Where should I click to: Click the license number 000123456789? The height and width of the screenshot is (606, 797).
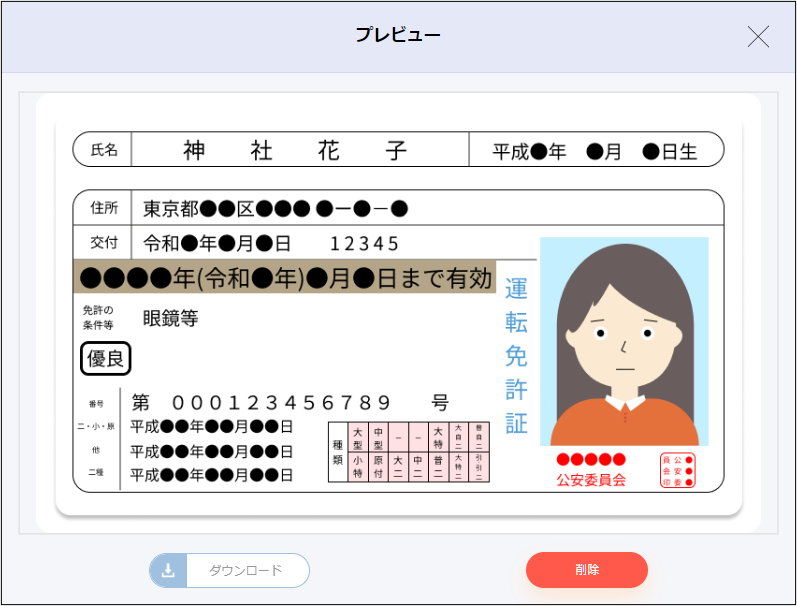[280, 403]
